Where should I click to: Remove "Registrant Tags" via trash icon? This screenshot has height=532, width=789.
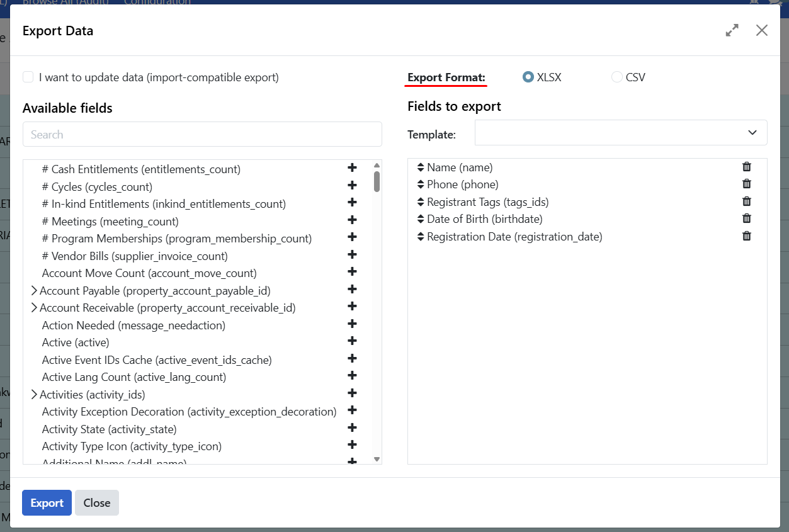pyautogui.click(x=746, y=201)
